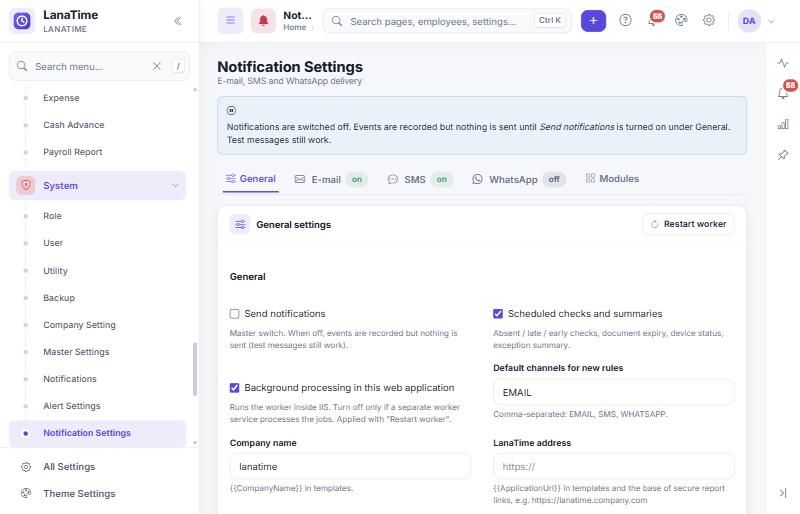Click the Theme Settings palette icon
This screenshot has height=514, width=800.
click(x=26, y=493)
